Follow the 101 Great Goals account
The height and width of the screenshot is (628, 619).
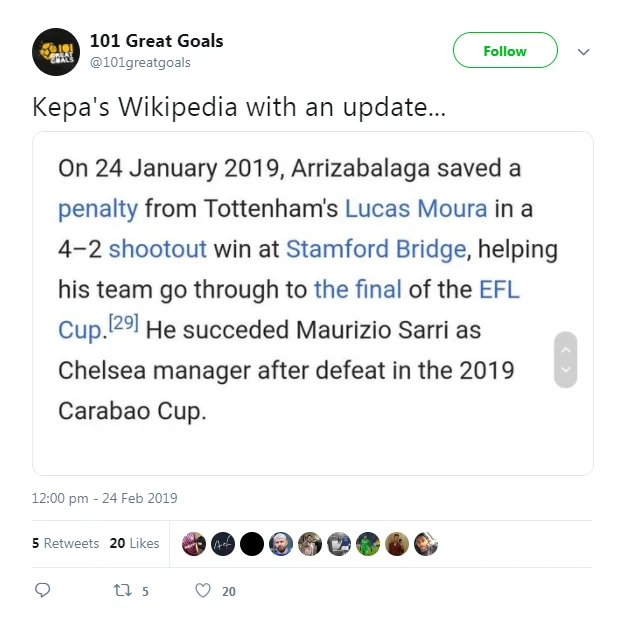[x=505, y=51]
